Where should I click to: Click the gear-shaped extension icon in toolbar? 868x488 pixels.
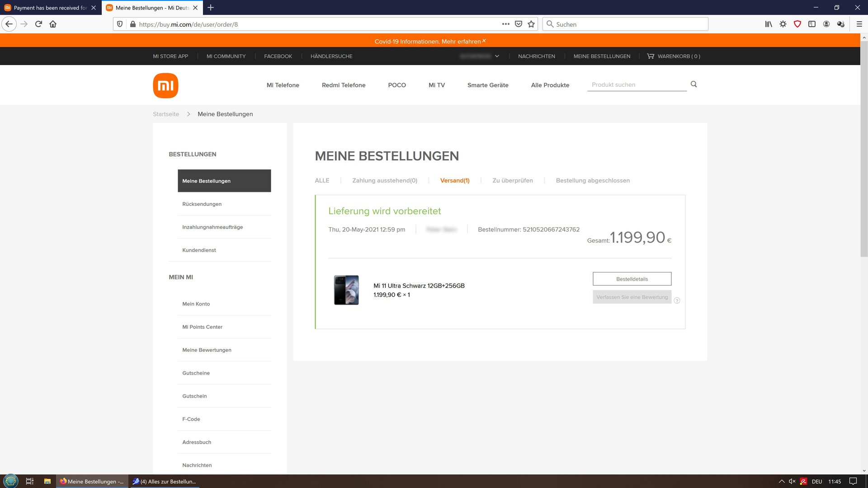click(x=783, y=24)
